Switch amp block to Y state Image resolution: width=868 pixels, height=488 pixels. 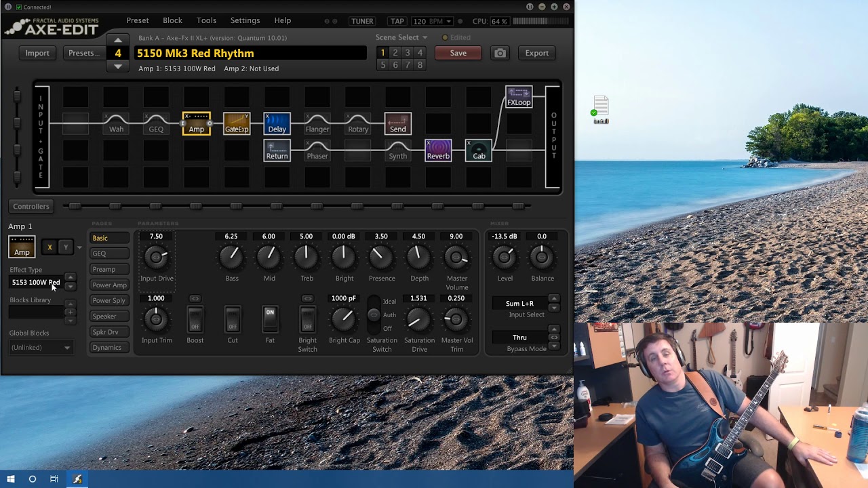point(66,247)
